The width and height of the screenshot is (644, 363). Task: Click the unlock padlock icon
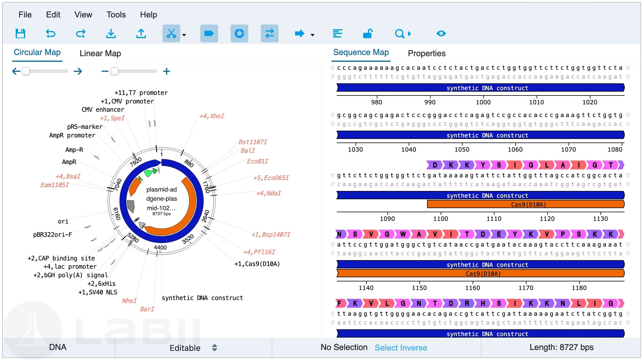click(x=368, y=33)
